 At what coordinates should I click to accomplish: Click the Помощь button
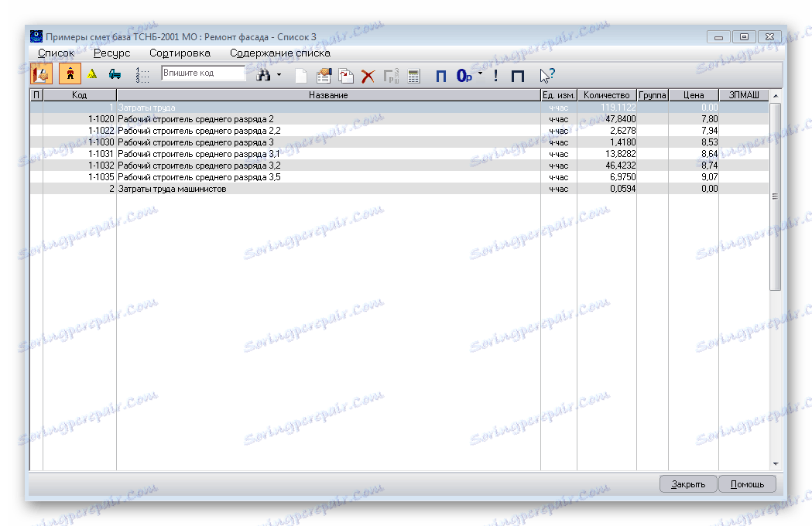747,484
